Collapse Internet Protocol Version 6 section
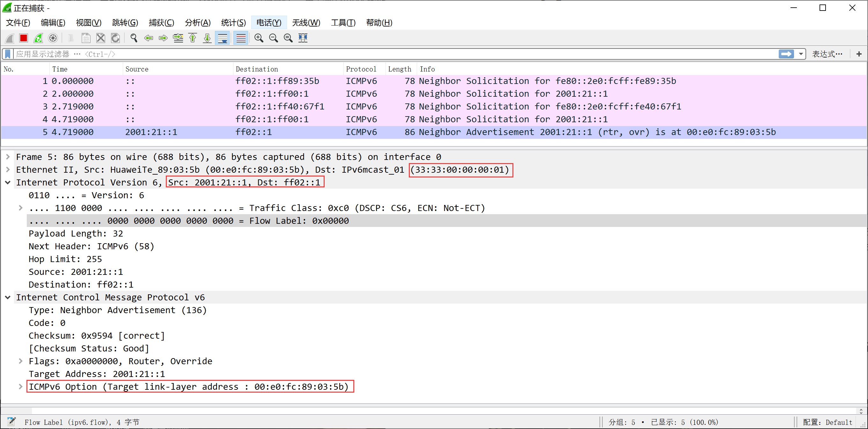Screen dimensions: 868x429 tap(8, 183)
